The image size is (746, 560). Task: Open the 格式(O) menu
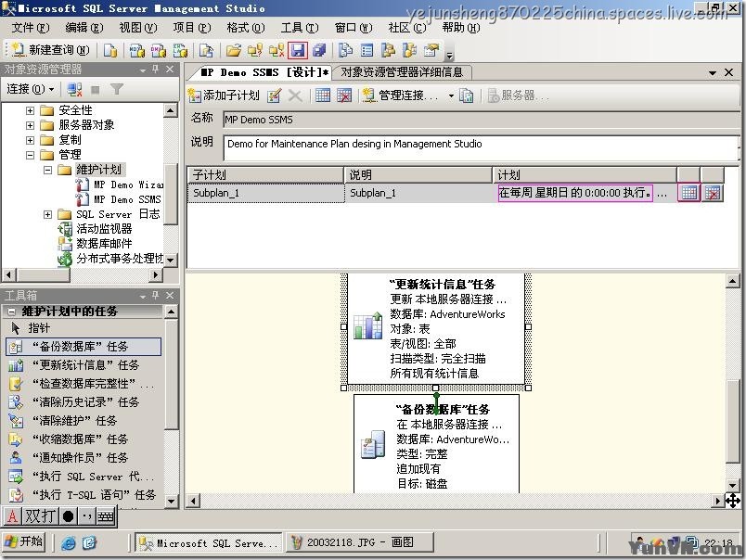[x=246, y=28]
